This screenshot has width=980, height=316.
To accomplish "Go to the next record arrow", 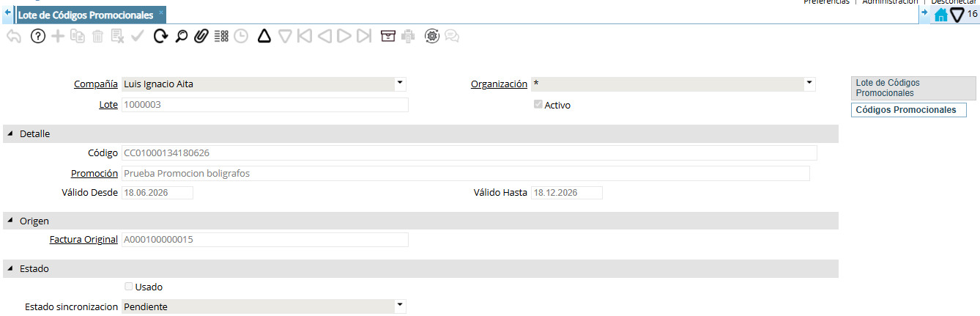I will 344,36.
